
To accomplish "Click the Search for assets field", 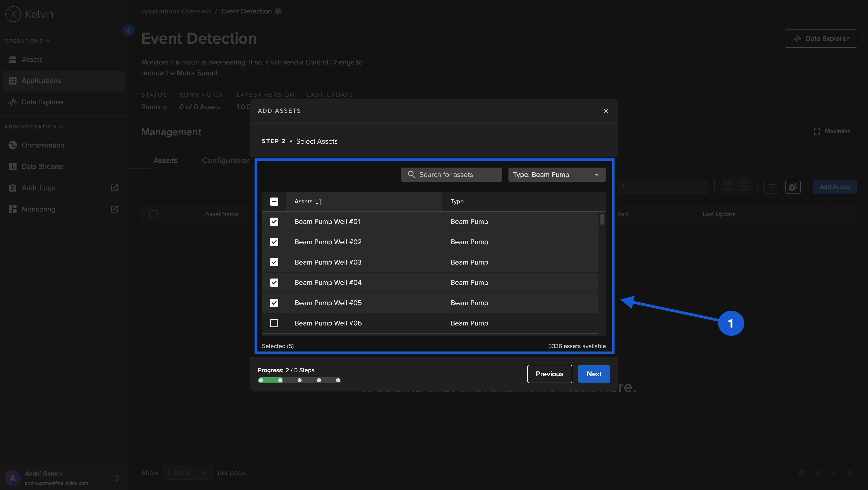I will point(451,174).
